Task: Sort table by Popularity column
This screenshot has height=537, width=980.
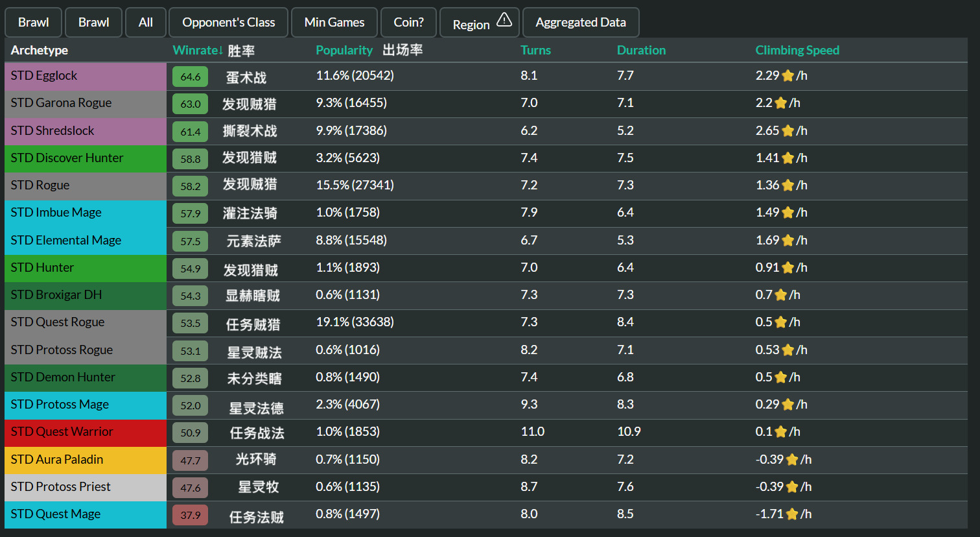Action: (x=344, y=51)
